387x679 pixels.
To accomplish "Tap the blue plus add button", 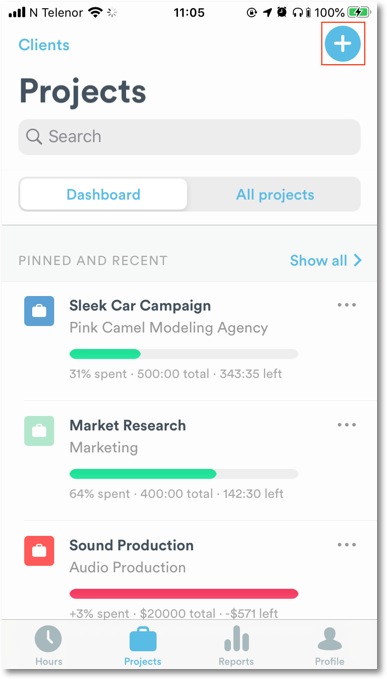I will pyautogui.click(x=342, y=43).
